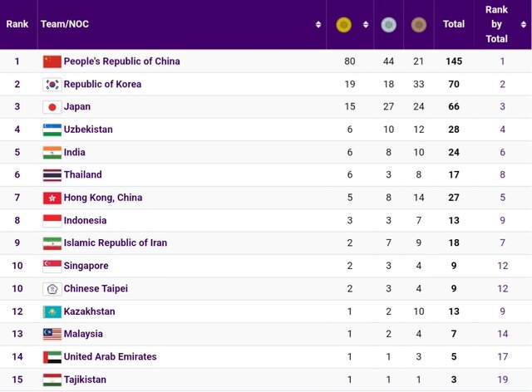Click Thailand's total medal count 17

(x=454, y=175)
